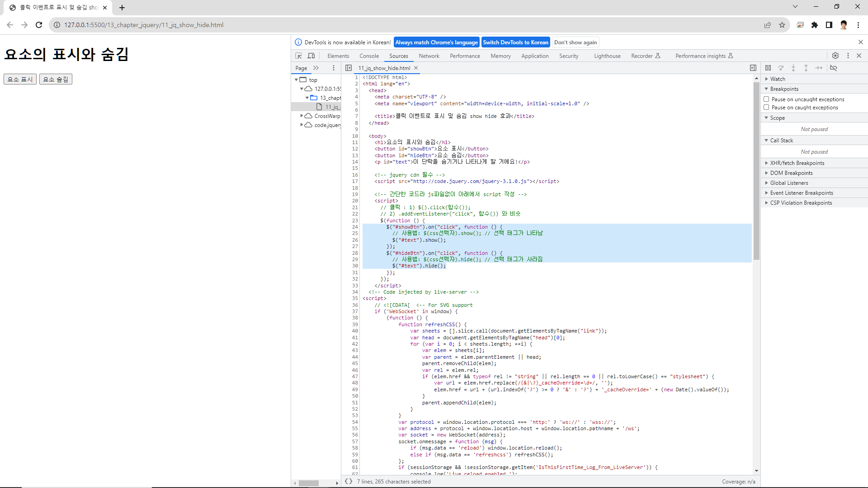Screen dimensions: 868x488
Task: Open DevTools settings gear
Action: coord(835,56)
